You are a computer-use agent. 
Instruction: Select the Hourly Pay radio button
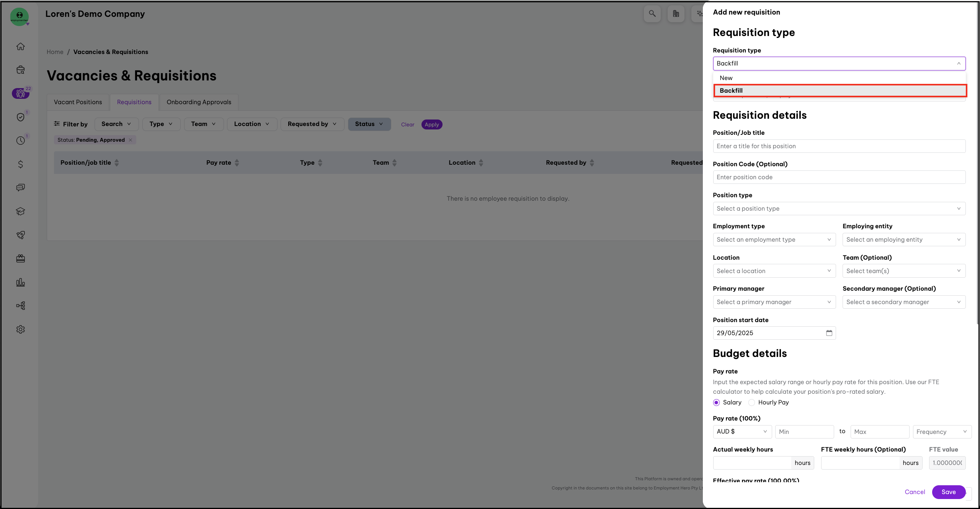click(751, 403)
